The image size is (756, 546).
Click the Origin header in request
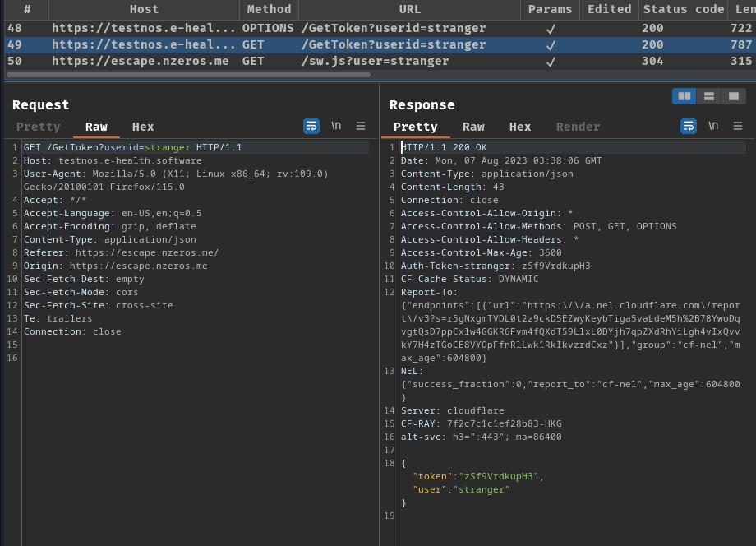pyautogui.click(x=115, y=266)
